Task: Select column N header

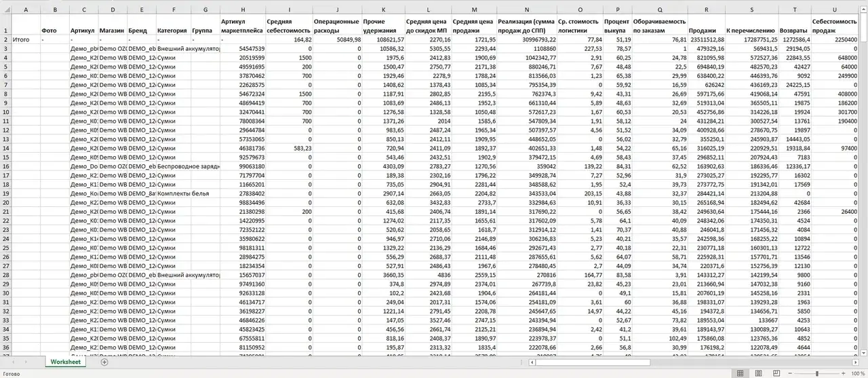Action: coord(526,10)
